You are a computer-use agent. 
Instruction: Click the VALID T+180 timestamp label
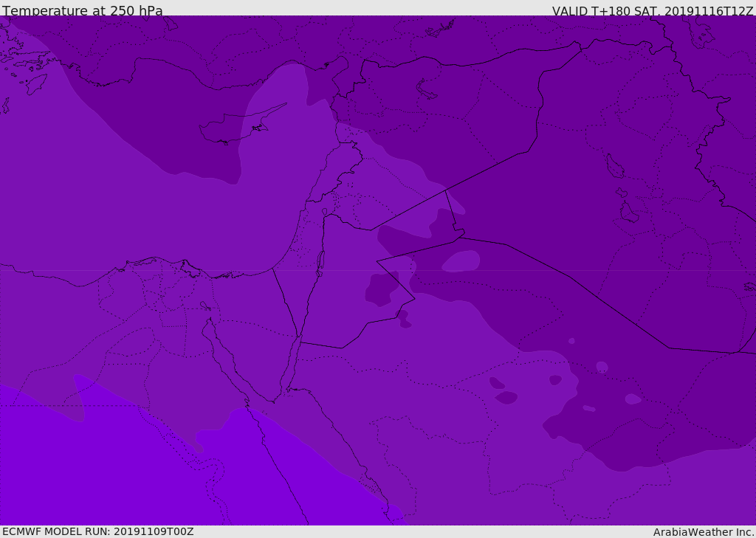click(x=652, y=10)
